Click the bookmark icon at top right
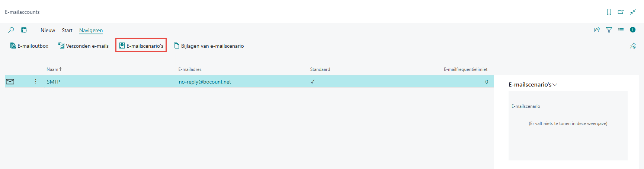The height and width of the screenshot is (169, 644). point(609,12)
